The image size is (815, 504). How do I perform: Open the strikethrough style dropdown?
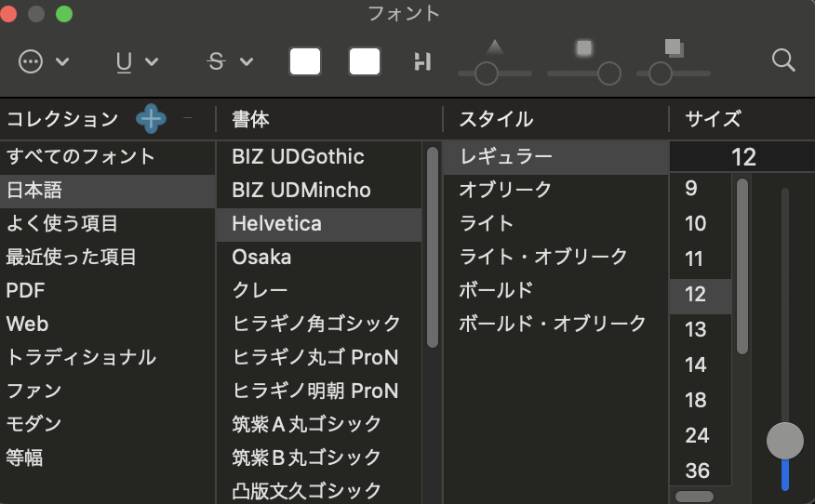(x=230, y=61)
